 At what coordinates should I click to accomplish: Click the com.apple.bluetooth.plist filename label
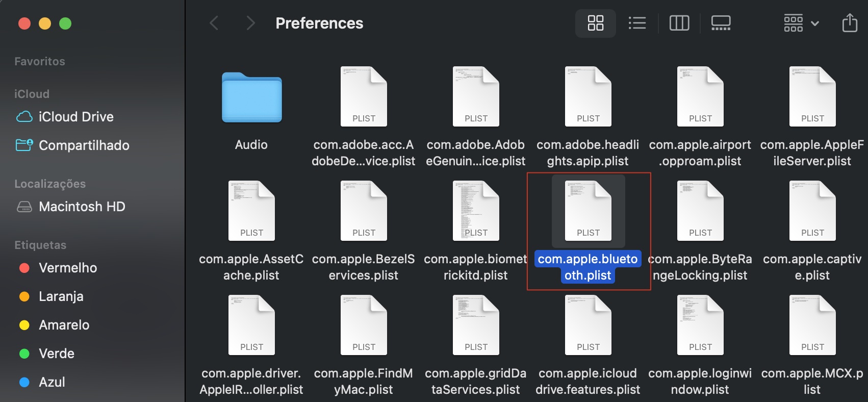pyautogui.click(x=588, y=267)
